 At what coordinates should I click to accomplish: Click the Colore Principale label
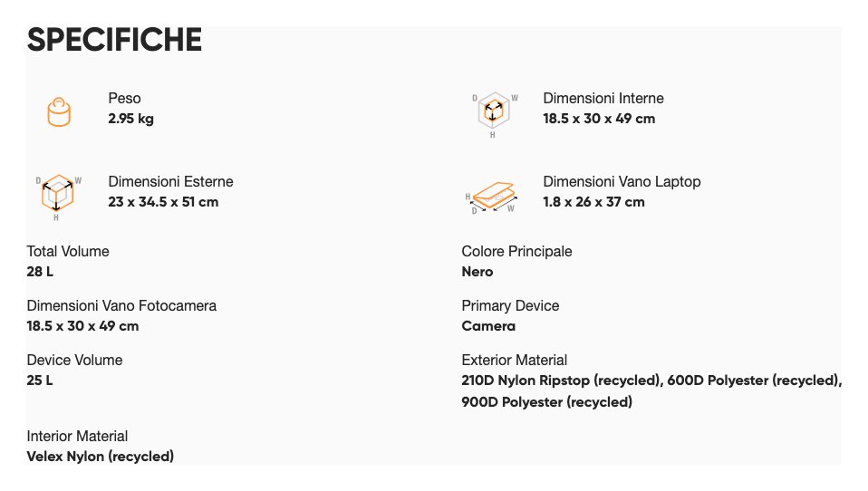point(516,251)
